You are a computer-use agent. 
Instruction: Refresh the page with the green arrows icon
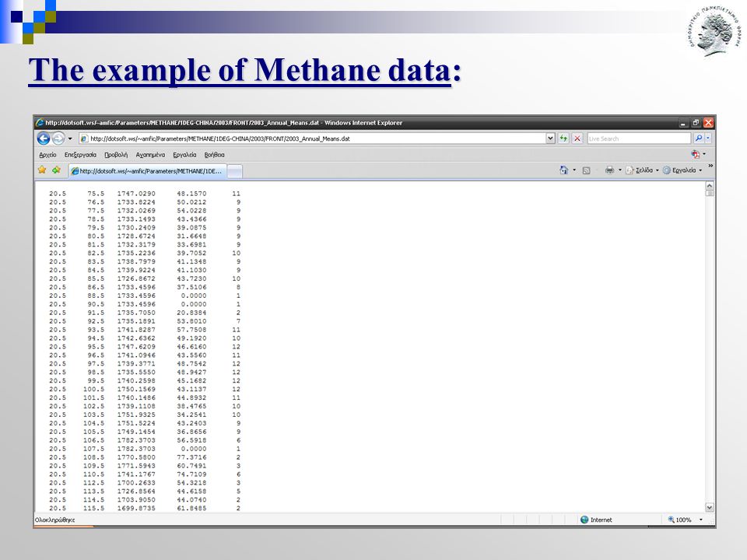tap(563, 138)
